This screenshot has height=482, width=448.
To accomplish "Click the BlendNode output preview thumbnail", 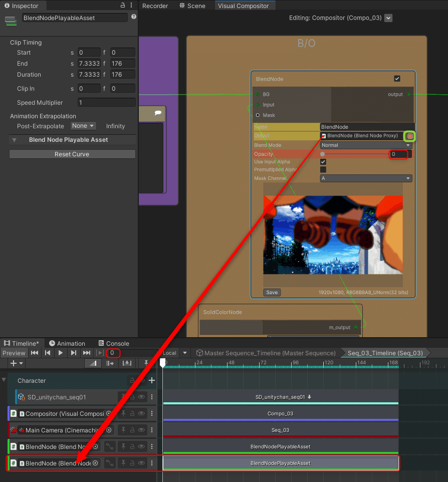I will [x=333, y=235].
